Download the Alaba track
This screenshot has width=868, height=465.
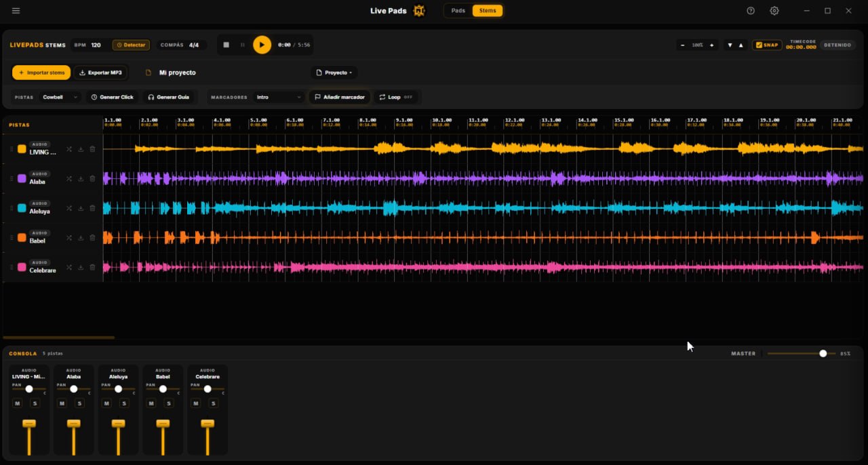[81, 178]
